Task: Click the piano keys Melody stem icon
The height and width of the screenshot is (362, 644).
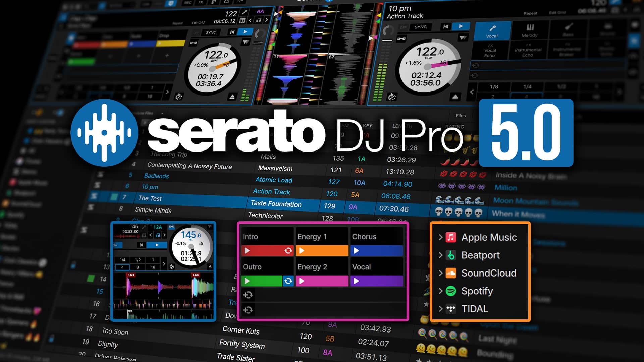Action: 530,27
